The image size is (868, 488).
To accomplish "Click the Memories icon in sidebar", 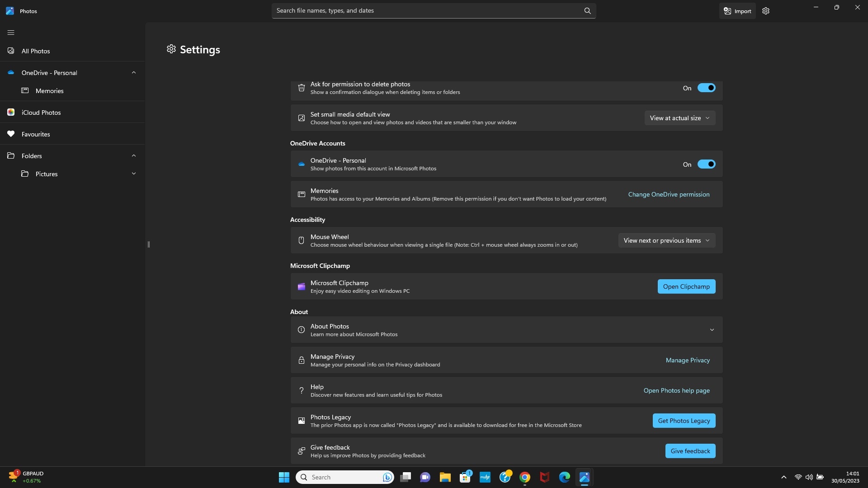I will tap(25, 90).
